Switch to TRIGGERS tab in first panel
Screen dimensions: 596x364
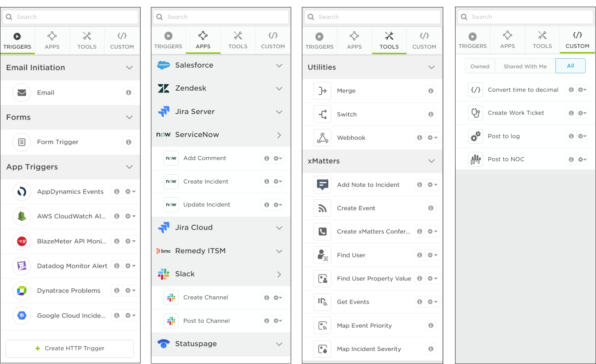pyautogui.click(x=17, y=41)
